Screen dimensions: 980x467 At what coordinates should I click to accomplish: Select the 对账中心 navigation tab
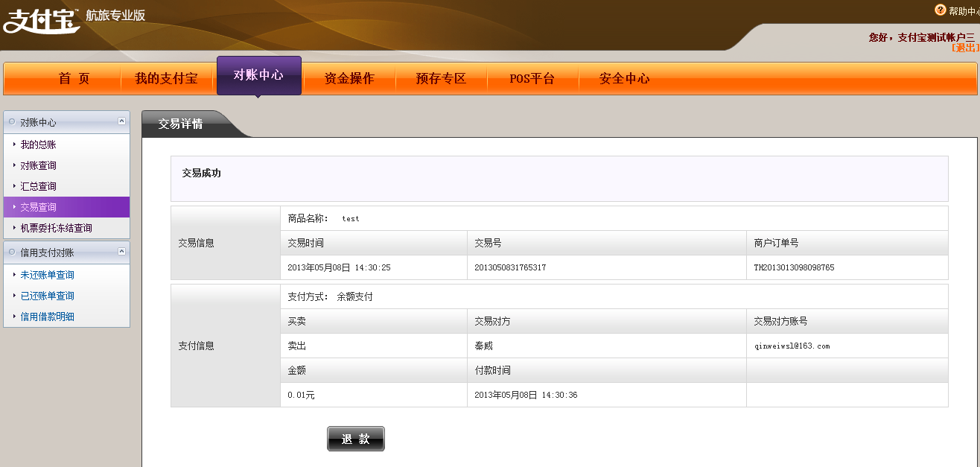click(x=258, y=75)
